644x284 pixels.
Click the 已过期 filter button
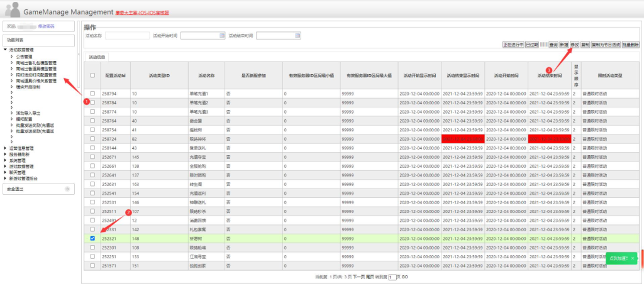pos(532,45)
